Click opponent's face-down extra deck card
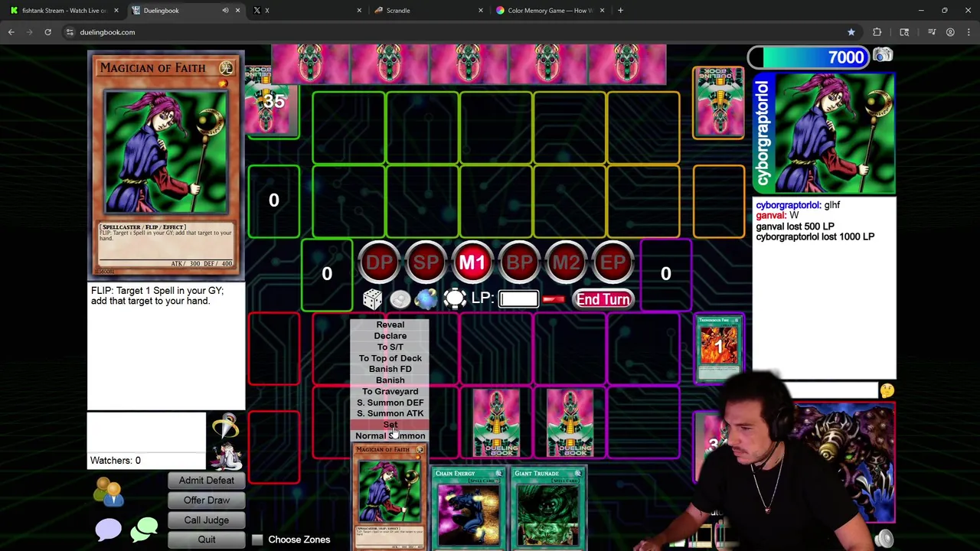The image size is (980, 551). [x=718, y=103]
